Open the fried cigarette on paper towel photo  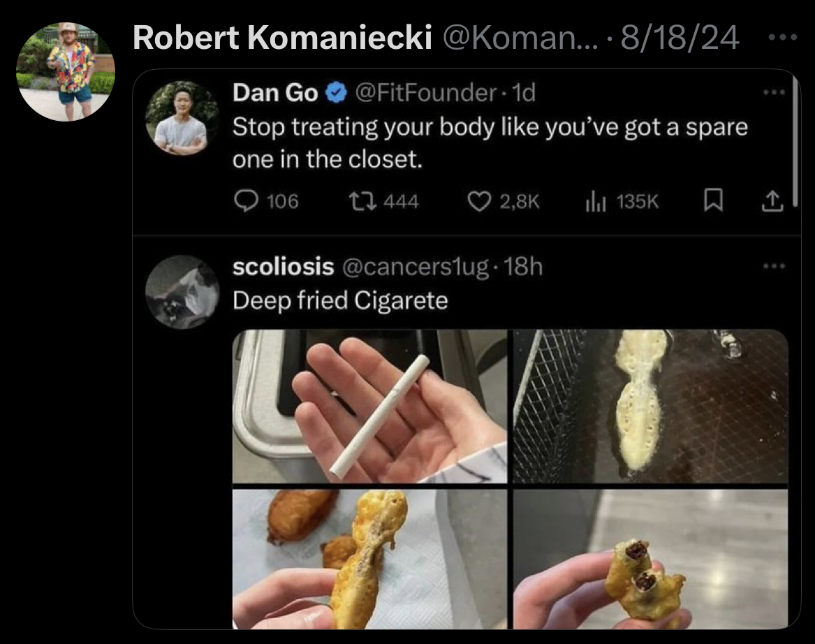point(370,557)
